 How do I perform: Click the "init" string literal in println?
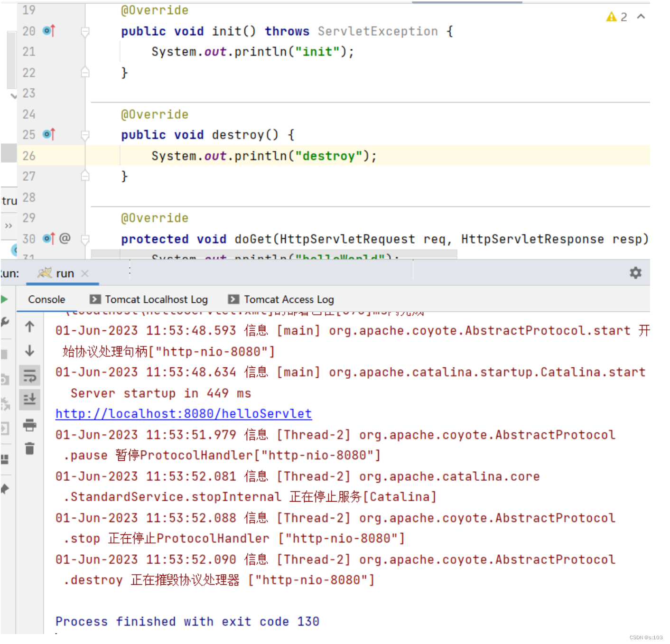317,52
